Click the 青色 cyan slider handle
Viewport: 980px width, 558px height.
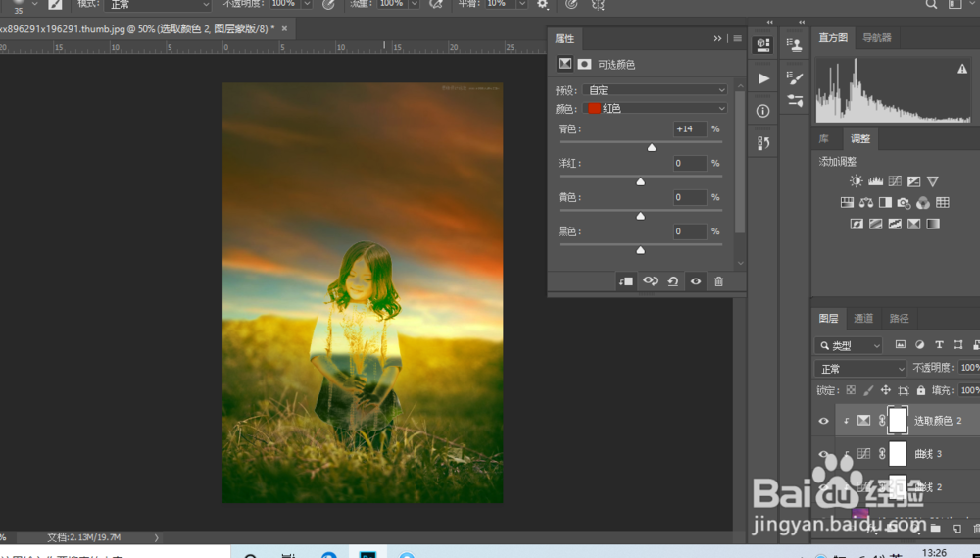coord(652,148)
